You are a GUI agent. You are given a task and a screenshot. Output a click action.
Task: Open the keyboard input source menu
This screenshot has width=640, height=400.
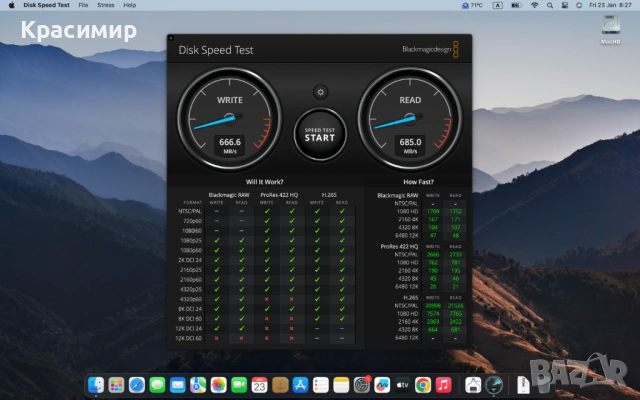[498, 5]
